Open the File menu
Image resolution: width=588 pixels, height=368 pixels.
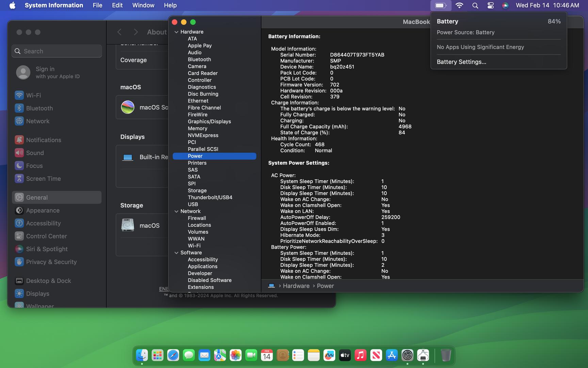(97, 5)
